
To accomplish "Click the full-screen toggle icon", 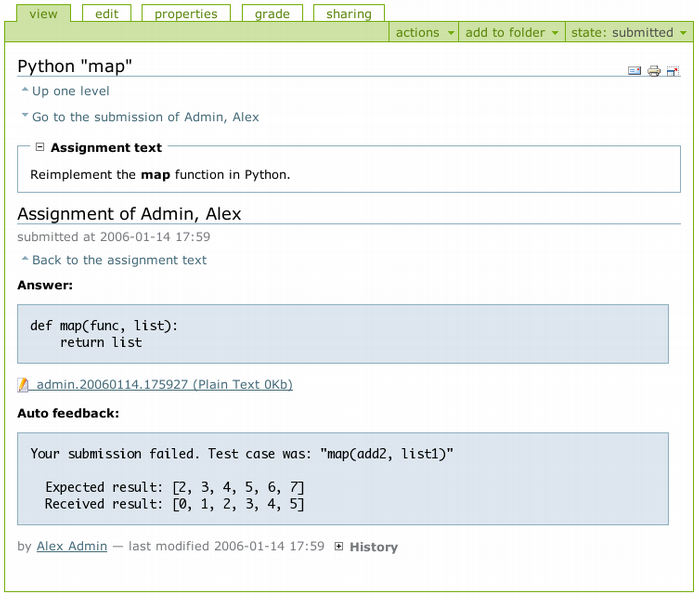I will [x=673, y=71].
